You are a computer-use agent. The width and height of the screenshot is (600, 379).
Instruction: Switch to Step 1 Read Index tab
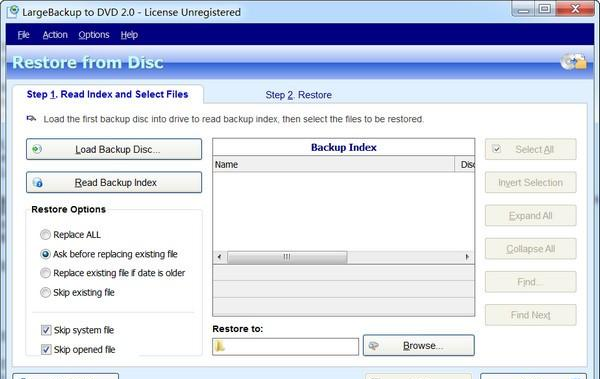(108, 94)
